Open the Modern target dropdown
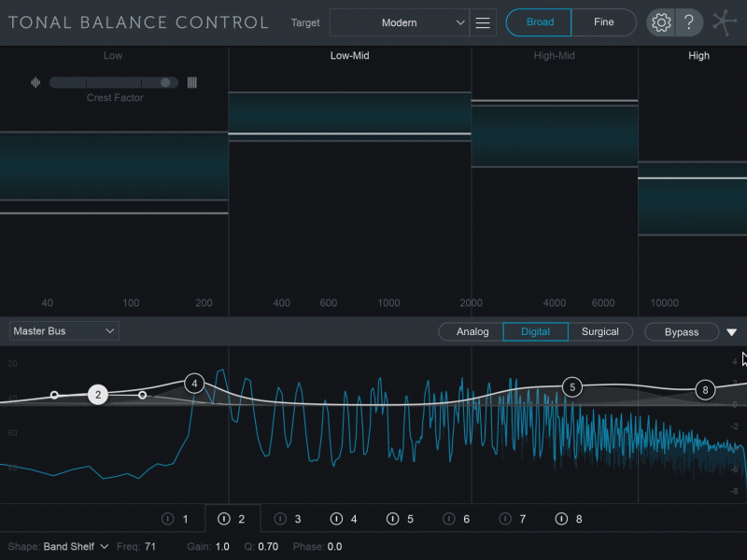 400,22
